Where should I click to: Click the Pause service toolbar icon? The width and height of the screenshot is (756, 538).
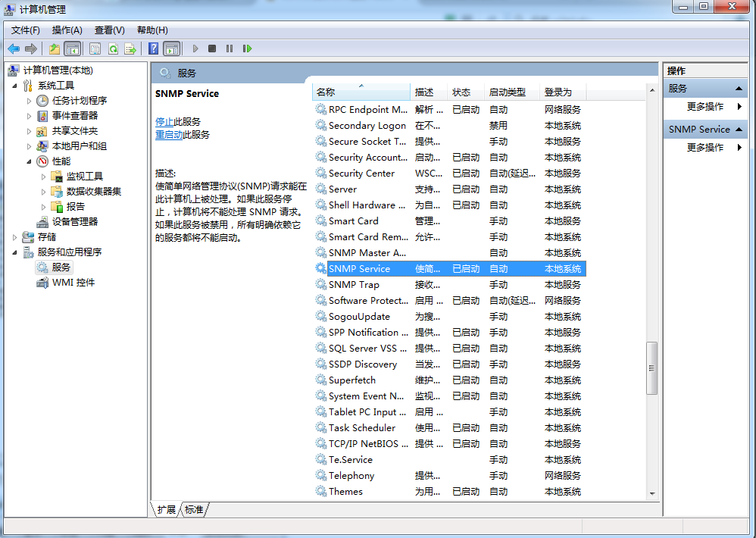230,48
